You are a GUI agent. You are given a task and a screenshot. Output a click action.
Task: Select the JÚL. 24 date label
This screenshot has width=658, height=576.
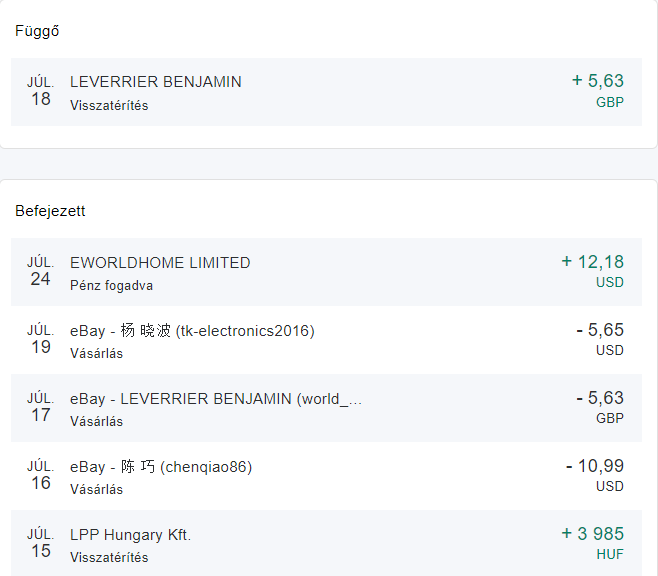40,271
